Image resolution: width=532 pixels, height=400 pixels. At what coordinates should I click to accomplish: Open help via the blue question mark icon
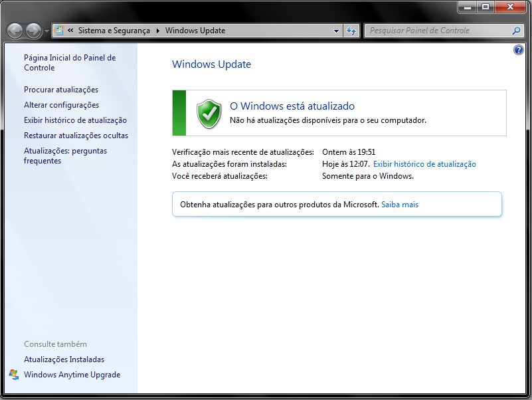(x=519, y=50)
